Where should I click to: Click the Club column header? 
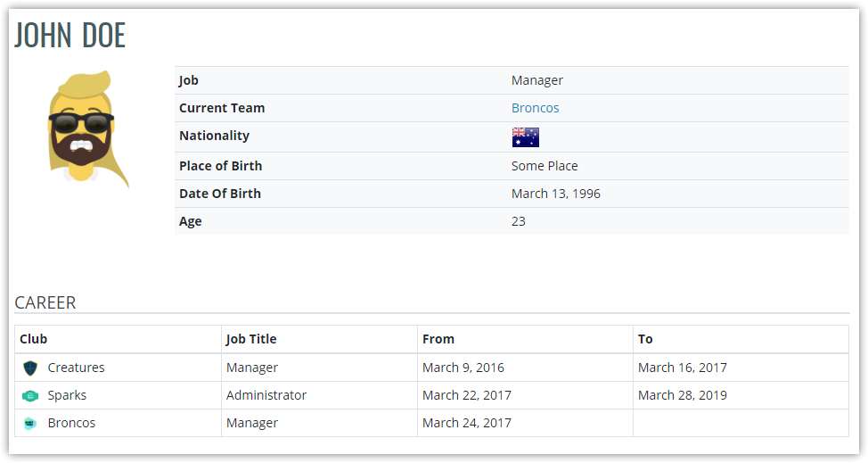point(33,339)
